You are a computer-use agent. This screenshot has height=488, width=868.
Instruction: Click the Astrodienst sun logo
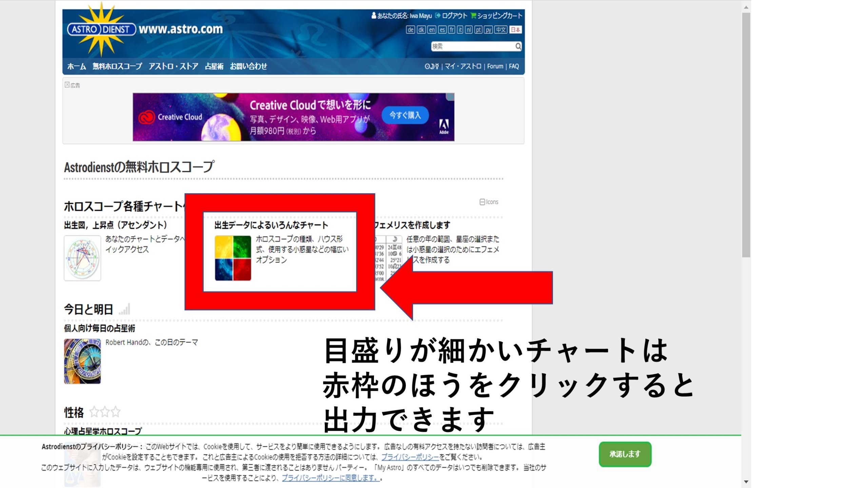pyautogui.click(x=101, y=29)
